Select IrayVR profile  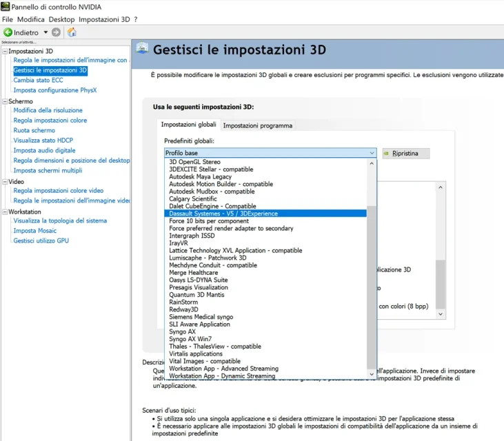265,243
